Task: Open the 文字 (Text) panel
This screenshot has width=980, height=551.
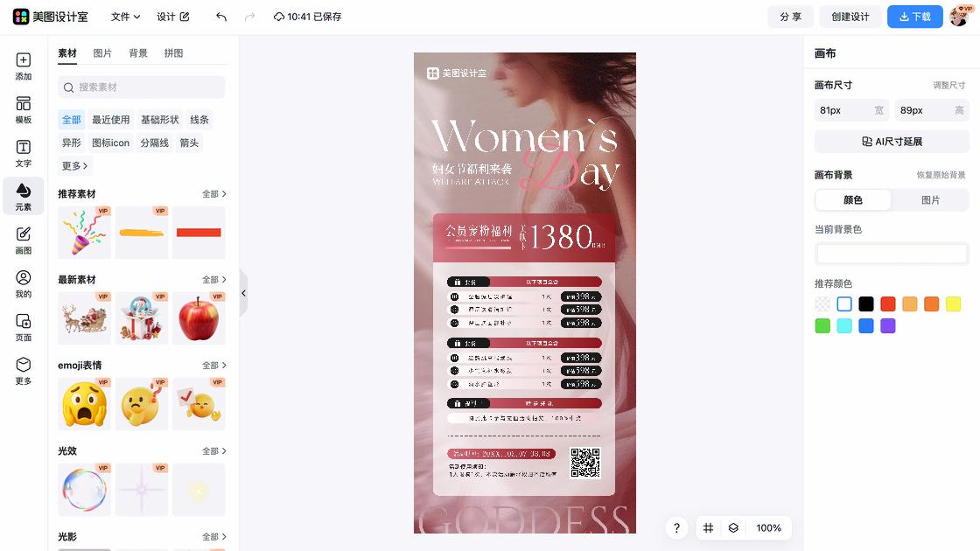Action: tap(24, 154)
